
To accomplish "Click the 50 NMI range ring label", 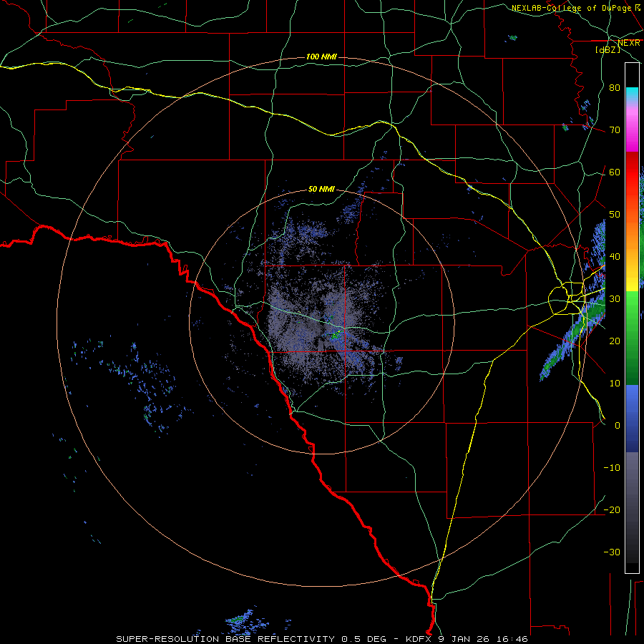I will point(321,190).
